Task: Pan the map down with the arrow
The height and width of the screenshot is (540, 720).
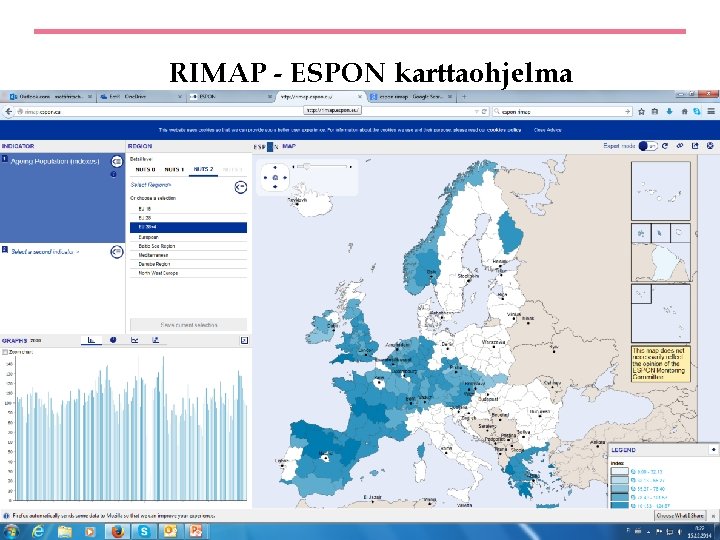Action: 275,187
